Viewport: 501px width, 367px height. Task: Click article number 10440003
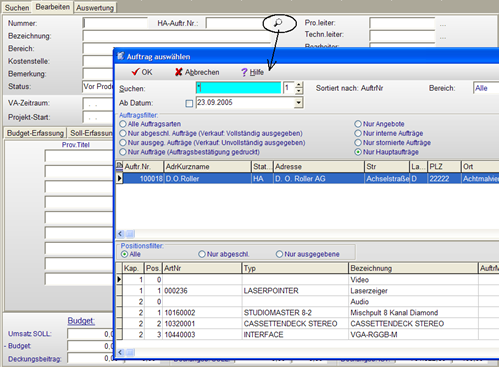click(x=202, y=335)
